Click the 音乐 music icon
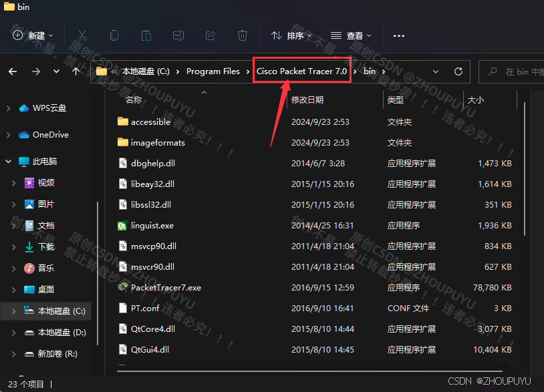Image resolution: width=544 pixels, height=392 pixels. point(29,268)
